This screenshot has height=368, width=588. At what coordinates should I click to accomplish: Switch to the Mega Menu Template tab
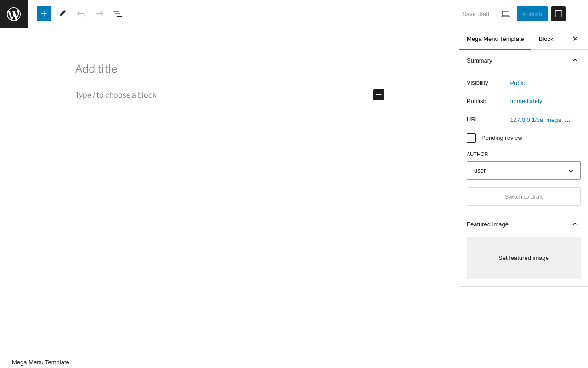[x=495, y=39]
